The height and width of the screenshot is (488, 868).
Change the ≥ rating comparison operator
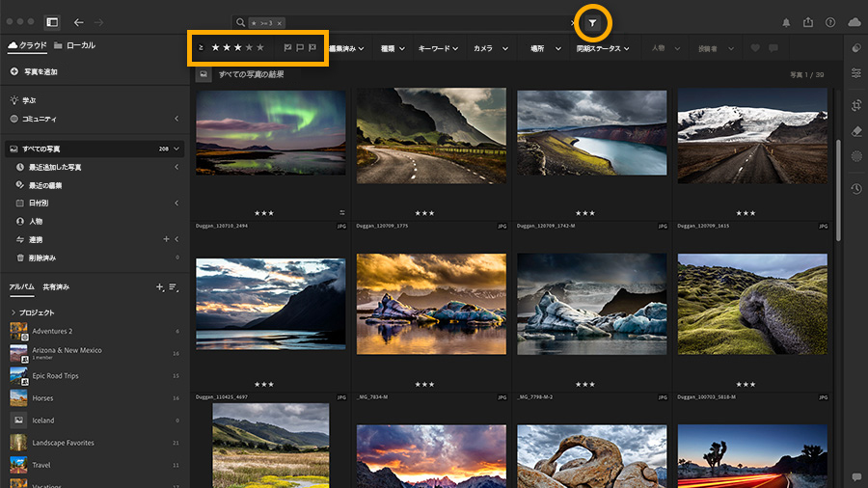point(201,47)
